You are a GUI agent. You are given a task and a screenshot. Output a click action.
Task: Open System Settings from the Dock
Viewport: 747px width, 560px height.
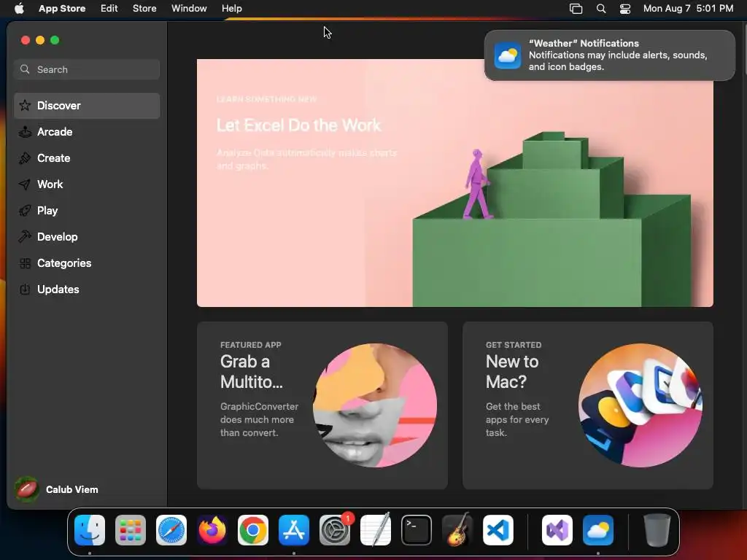(335, 530)
